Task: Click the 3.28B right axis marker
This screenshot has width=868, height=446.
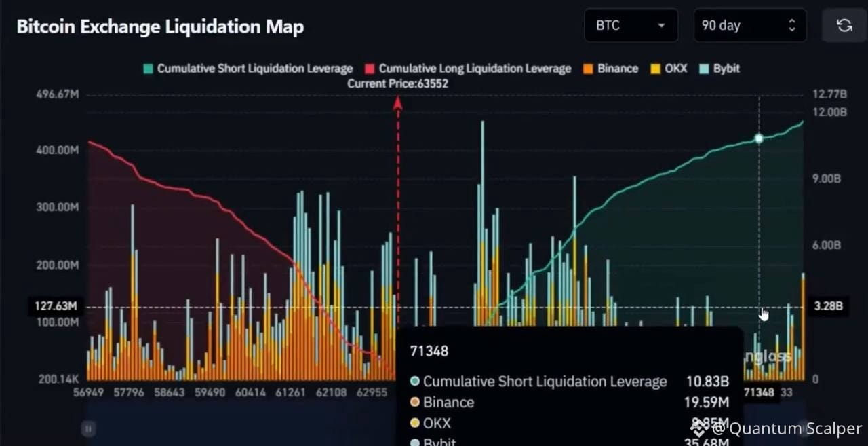Action: (x=828, y=307)
